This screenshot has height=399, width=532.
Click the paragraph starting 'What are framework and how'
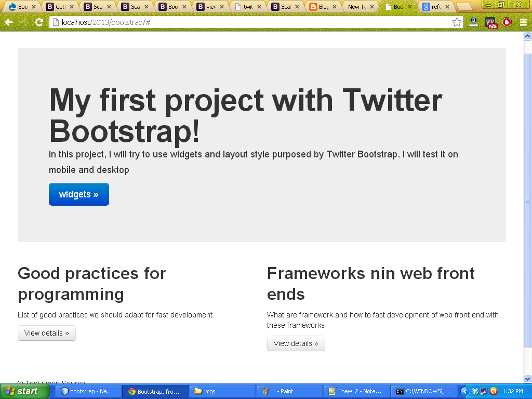pyautogui.click(x=383, y=320)
